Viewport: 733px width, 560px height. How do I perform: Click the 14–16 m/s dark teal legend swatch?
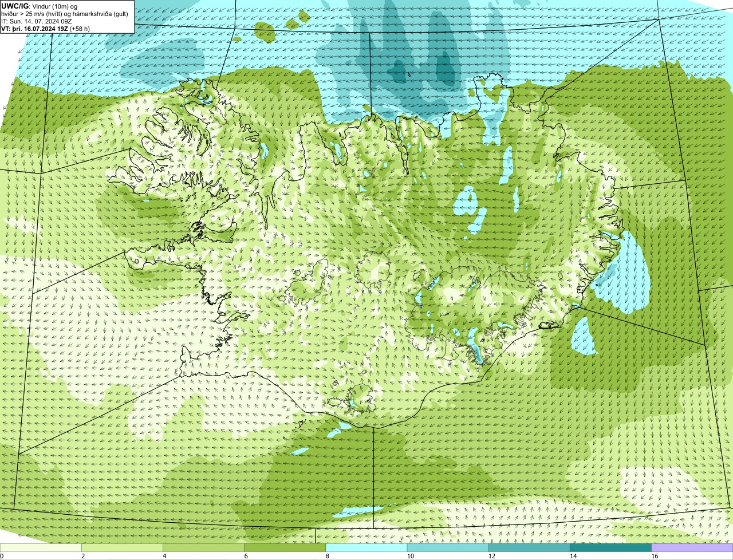click(610, 548)
